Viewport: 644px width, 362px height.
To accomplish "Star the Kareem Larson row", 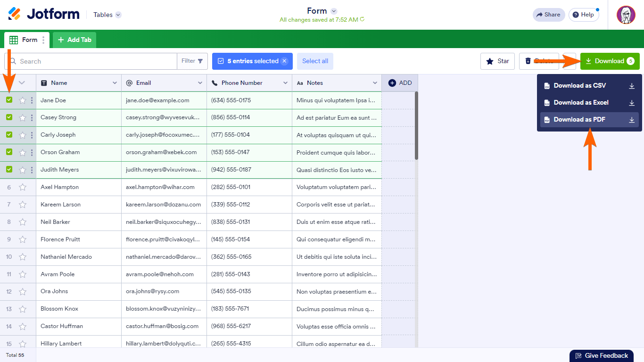I will [x=22, y=205].
